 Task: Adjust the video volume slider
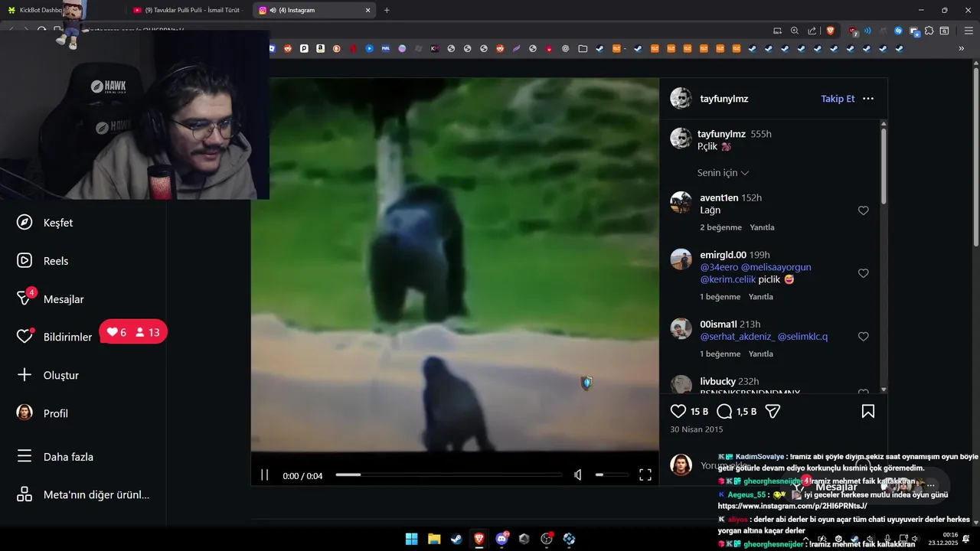(x=610, y=475)
